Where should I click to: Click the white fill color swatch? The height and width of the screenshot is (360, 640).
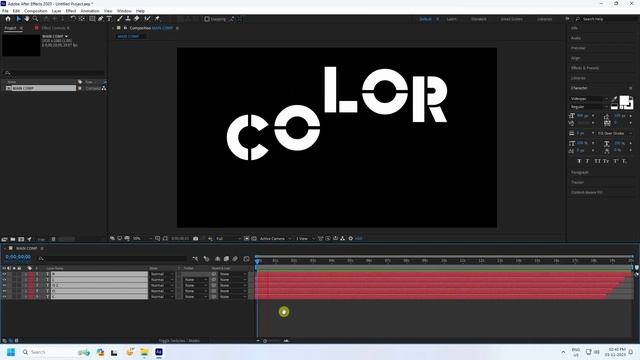624,100
